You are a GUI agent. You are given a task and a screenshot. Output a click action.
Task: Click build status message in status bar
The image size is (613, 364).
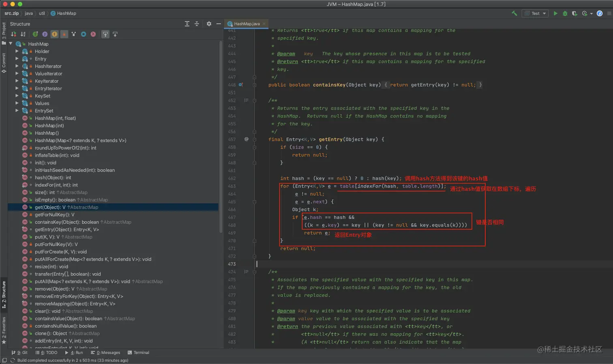click(x=73, y=360)
